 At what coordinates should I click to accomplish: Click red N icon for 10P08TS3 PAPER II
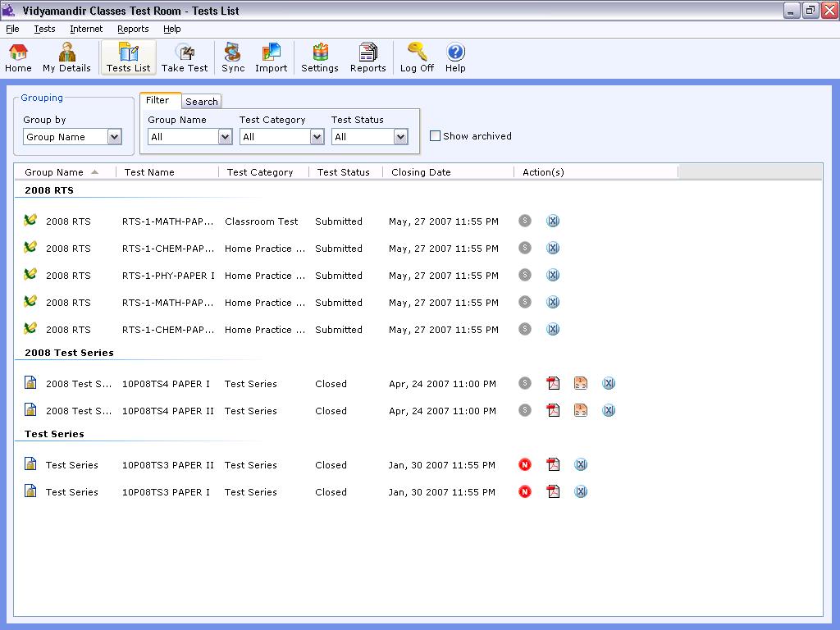pos(525,464)
